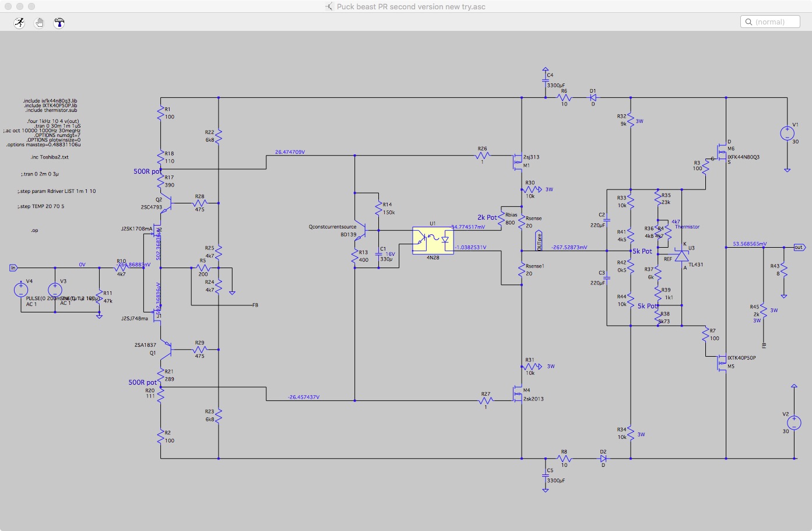Select the R11 47k resistor
The height and width of the screenshot is (531, 812).
[99, 297]
